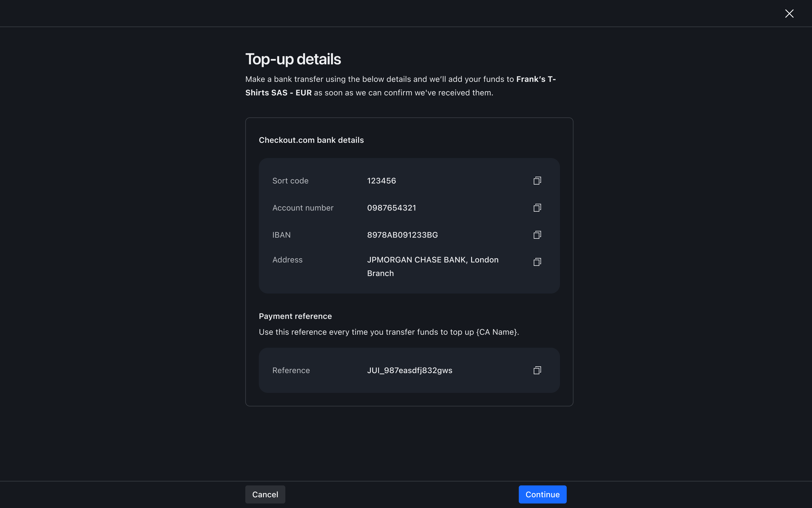Click the Checkout.com bank details heading

pos(311,140)
